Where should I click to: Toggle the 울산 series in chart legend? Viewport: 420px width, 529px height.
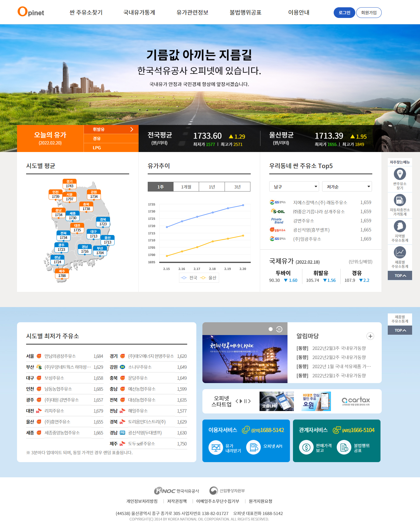point(208,278)
